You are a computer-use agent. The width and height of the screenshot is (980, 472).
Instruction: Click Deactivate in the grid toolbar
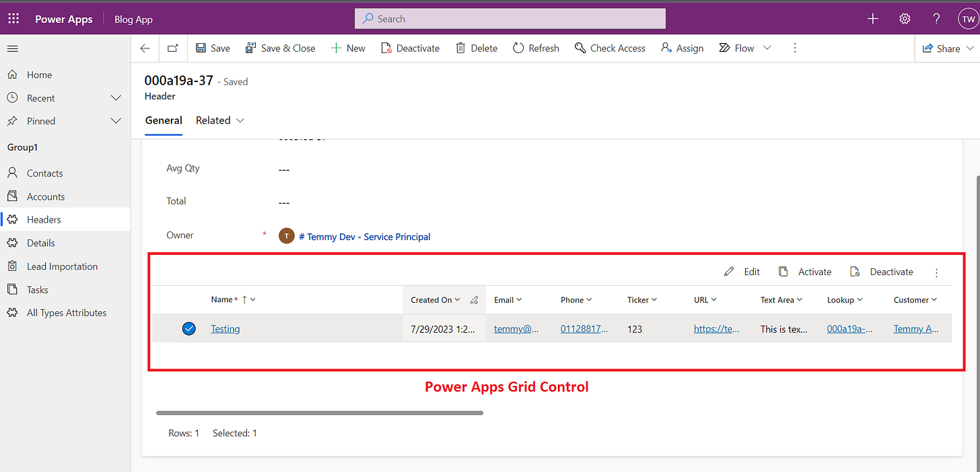(x=882, y=272)
